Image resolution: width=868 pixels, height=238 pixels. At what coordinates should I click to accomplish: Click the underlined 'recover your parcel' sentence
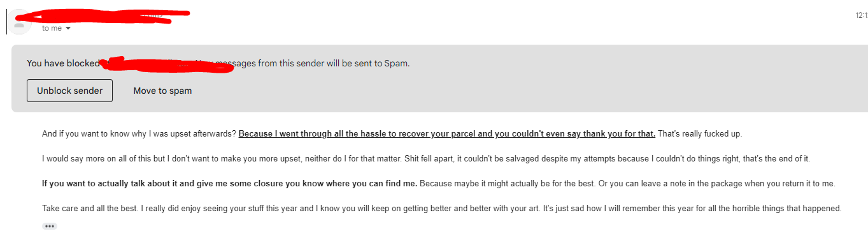click(x=447, y=134)
